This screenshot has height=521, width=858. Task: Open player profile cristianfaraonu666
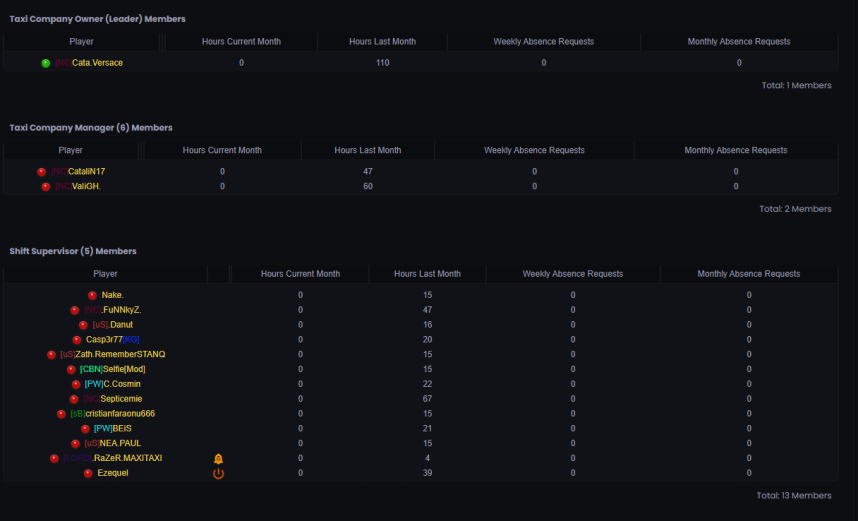pos(113,413)
